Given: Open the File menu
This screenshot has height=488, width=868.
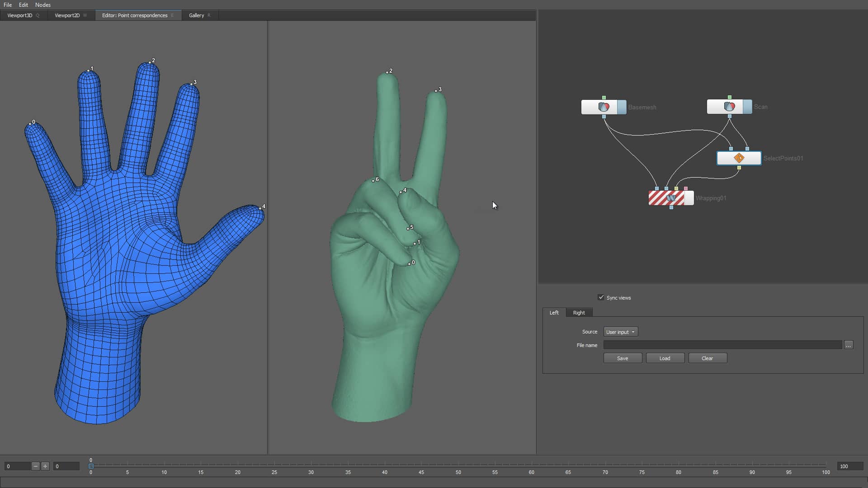Looking at the screenshot, I should coord(7,5).
